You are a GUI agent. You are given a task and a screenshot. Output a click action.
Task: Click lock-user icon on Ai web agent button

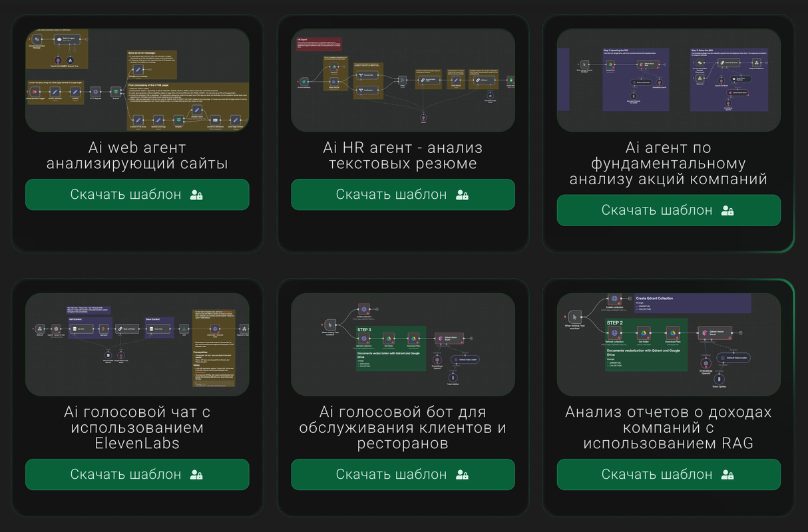196,195
